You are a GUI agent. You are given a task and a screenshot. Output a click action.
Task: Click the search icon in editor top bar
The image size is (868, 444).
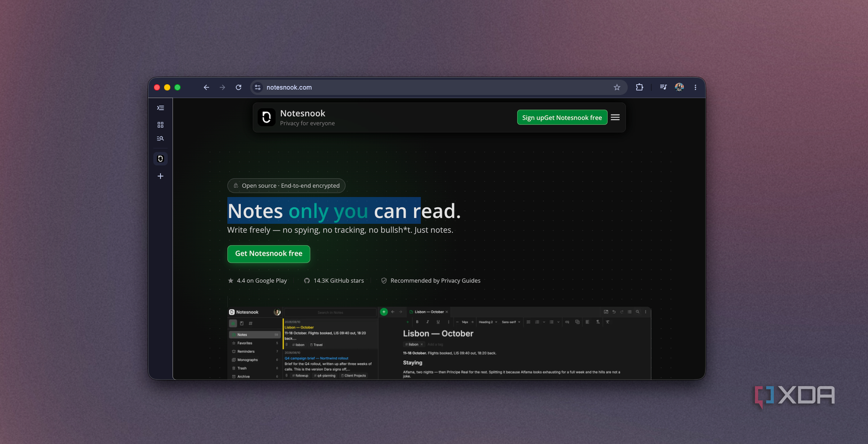tap(638, 312)
